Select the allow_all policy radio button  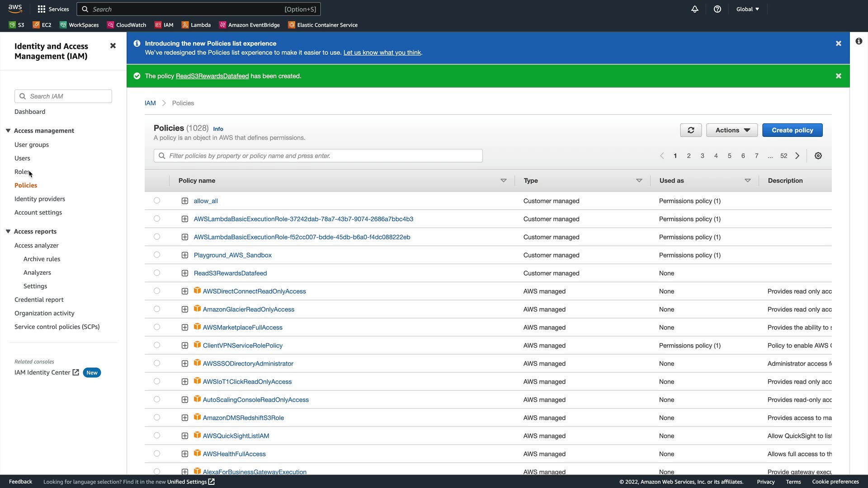[x=157, y=201]
